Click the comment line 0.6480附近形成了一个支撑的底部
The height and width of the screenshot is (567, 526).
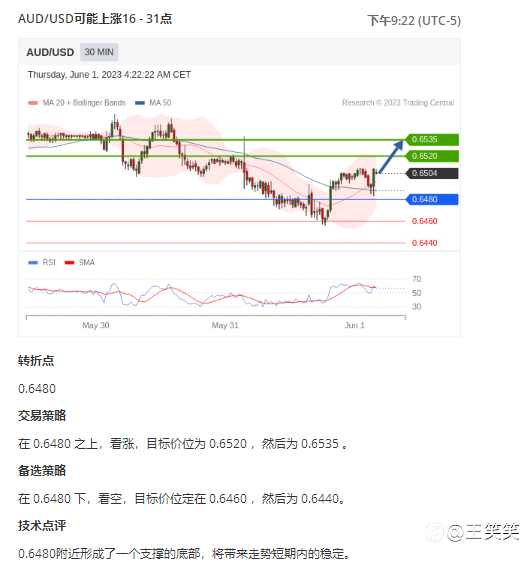tap(184, 554)
